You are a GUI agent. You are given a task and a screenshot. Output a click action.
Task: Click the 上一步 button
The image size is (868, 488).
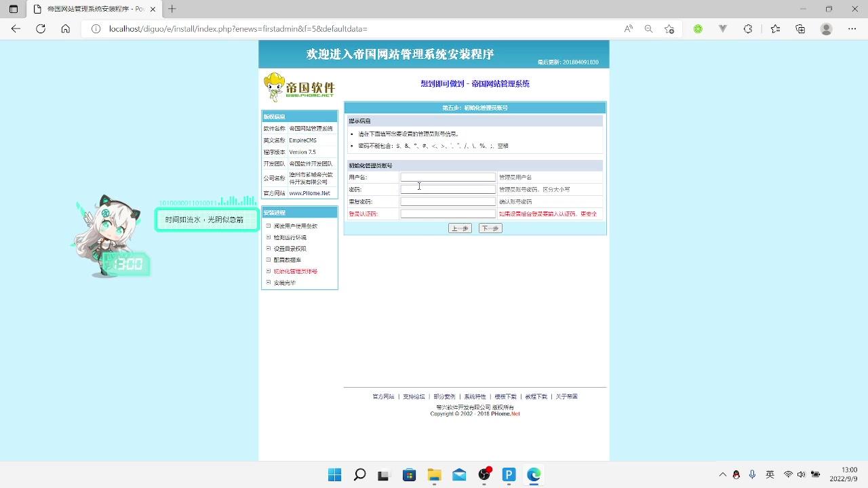(460, 228)
